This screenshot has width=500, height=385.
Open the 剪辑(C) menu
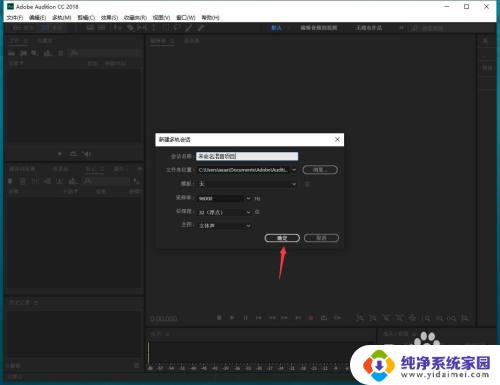(x=86, y=17)
